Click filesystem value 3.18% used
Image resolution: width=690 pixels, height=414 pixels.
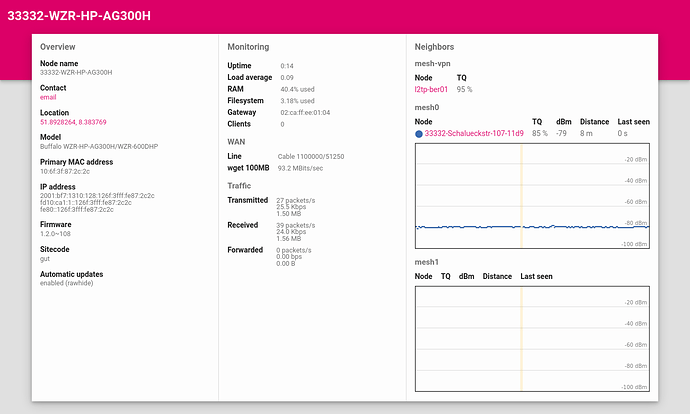(297, 101)
